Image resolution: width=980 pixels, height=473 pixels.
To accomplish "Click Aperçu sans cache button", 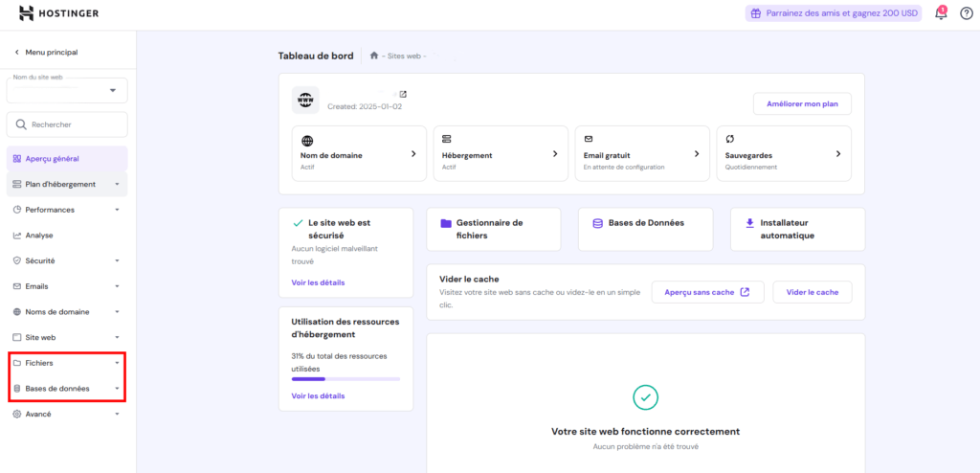I will tap(707, 292).
